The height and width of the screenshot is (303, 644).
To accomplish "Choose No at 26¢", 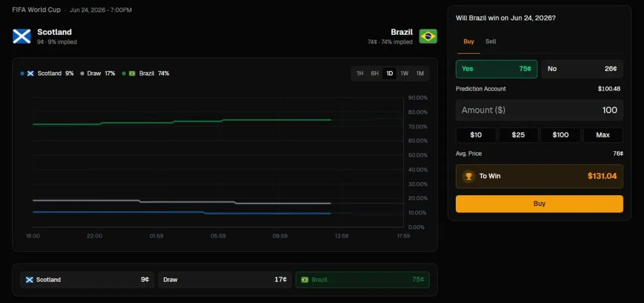I will (x=582, y=69).
